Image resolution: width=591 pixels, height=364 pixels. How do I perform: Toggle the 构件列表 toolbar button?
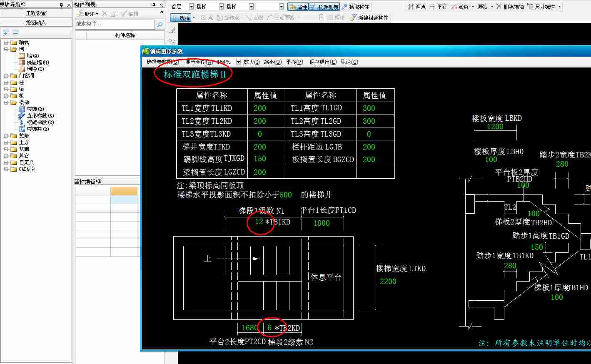[324, 7]
